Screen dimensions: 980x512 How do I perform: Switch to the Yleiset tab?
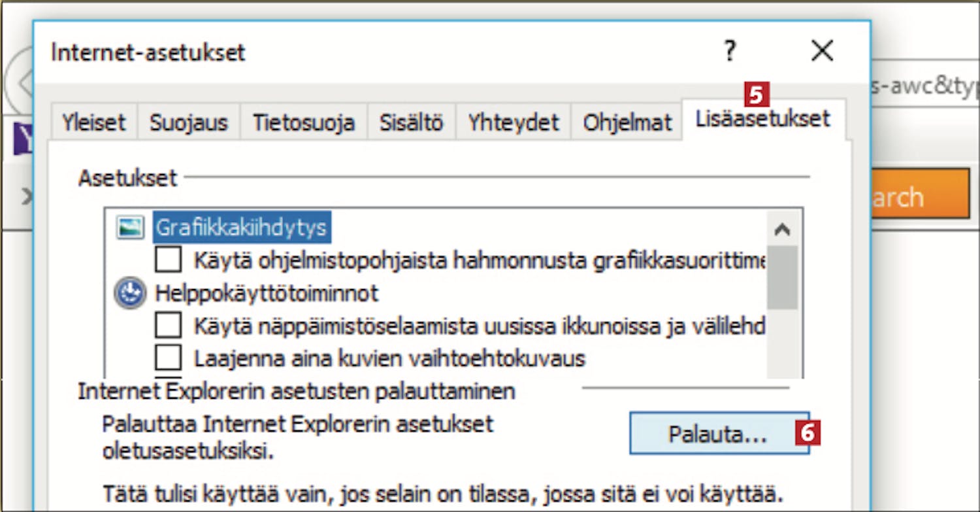coord(93,122)
